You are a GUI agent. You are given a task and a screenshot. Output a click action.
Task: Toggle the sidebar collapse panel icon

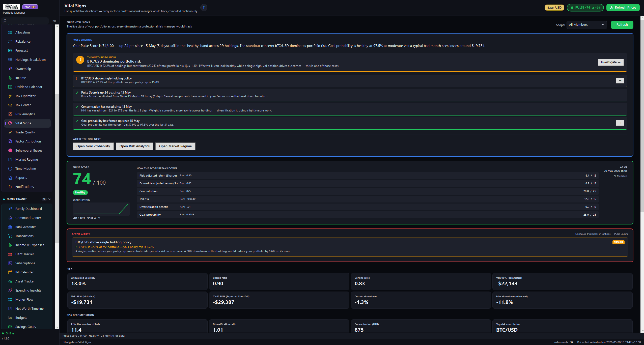pos(54,21)
